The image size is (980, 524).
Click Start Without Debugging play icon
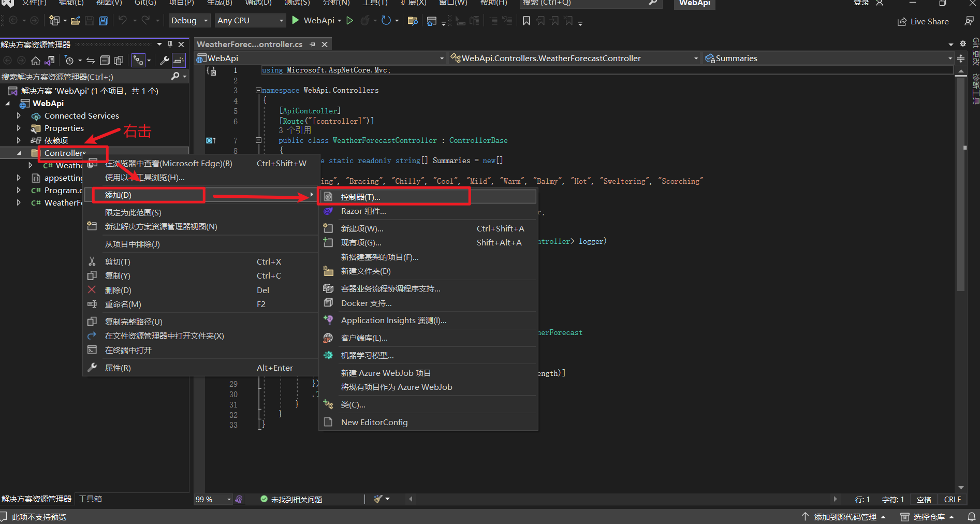pos(350,21)
